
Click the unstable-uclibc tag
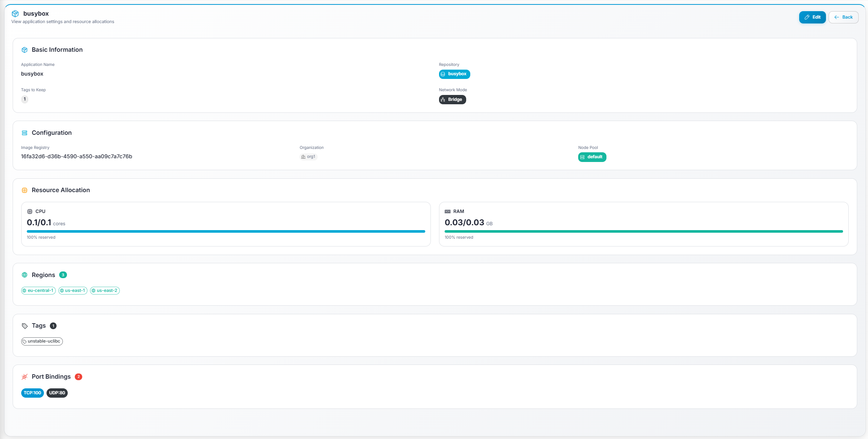point(42,341)
